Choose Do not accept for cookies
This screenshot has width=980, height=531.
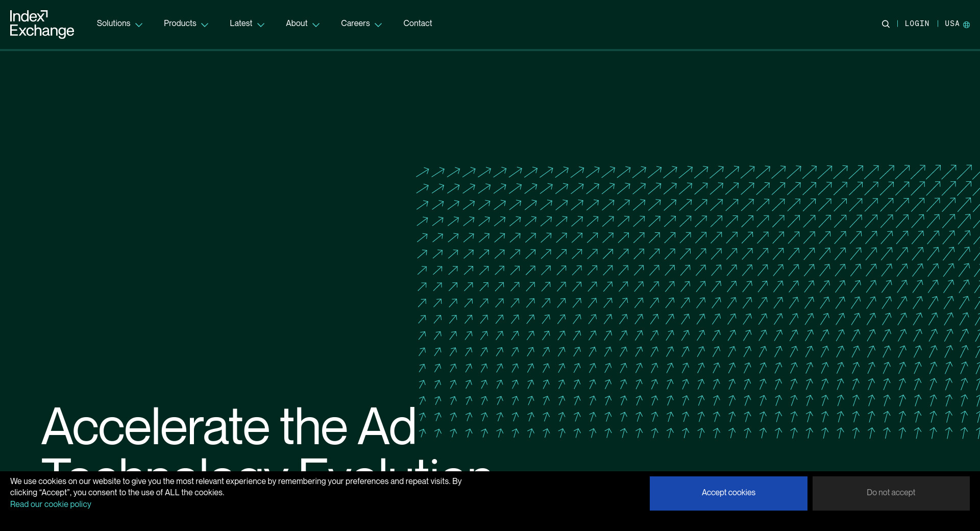891,493
